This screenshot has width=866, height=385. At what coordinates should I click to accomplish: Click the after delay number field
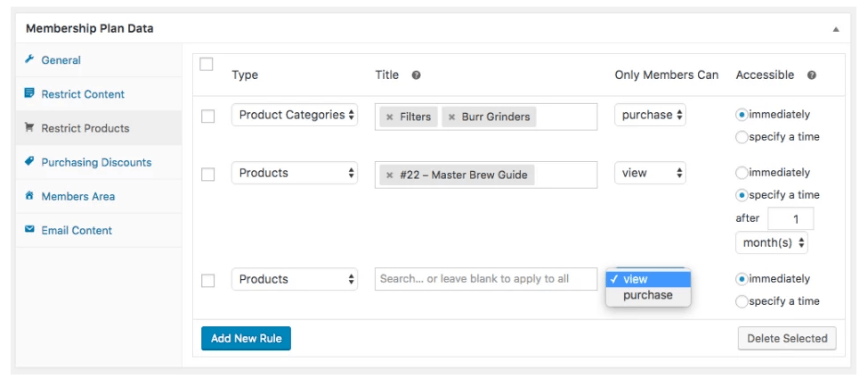pos(790,219)
